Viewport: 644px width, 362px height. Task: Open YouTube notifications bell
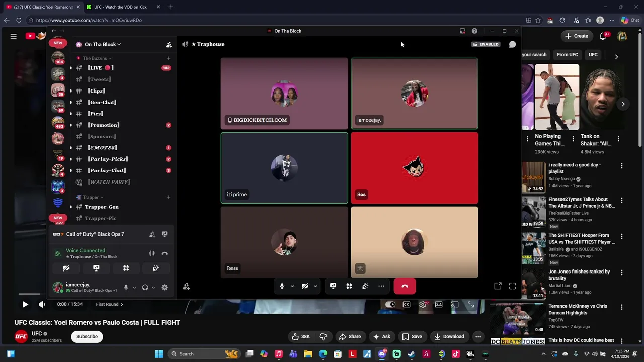(x=603, y=36)
